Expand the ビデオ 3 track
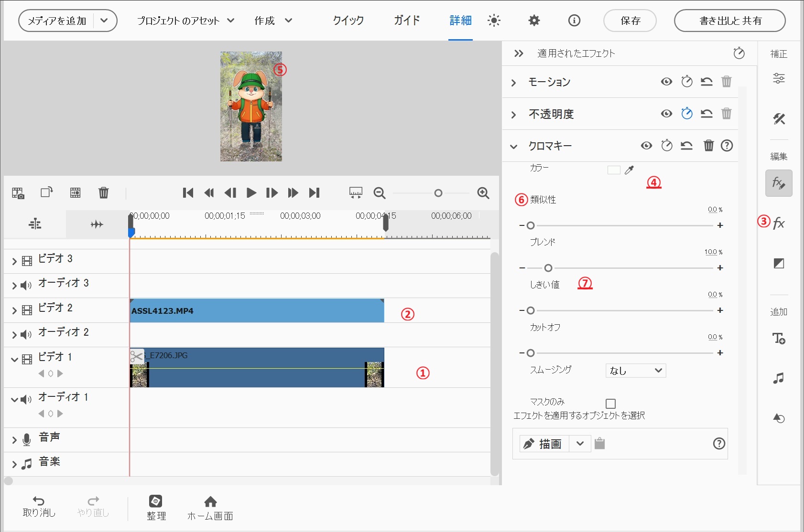 click(x=14, y=261)
